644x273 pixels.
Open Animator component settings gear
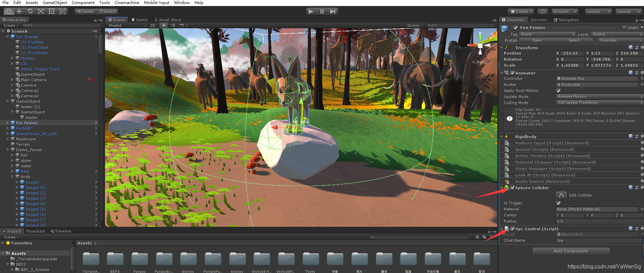pyautogui.click(x=642, y=73)
